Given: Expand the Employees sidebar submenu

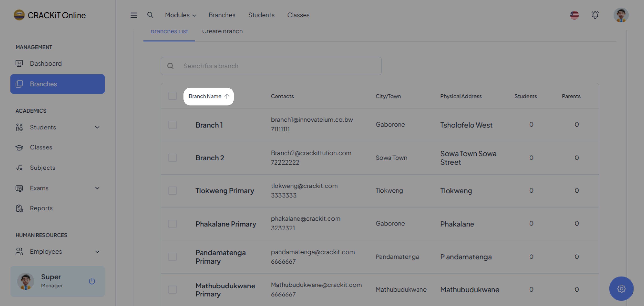Looking at the screenshot, I should (97, 252).
